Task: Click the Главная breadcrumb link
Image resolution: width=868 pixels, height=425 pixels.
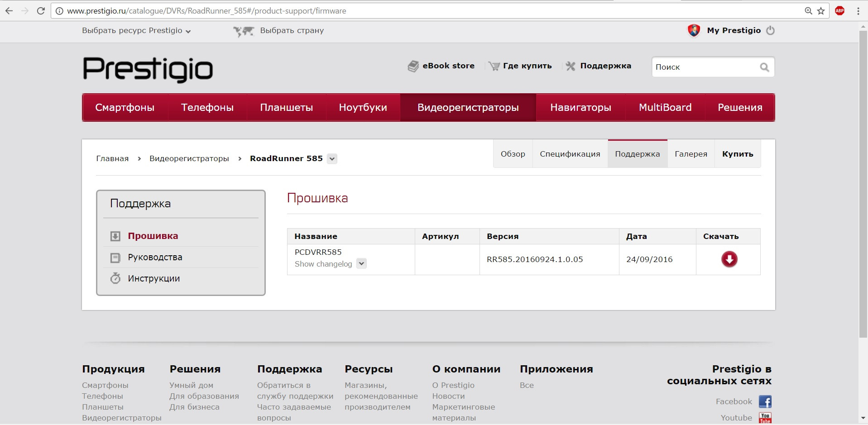Action: [112, 158]
